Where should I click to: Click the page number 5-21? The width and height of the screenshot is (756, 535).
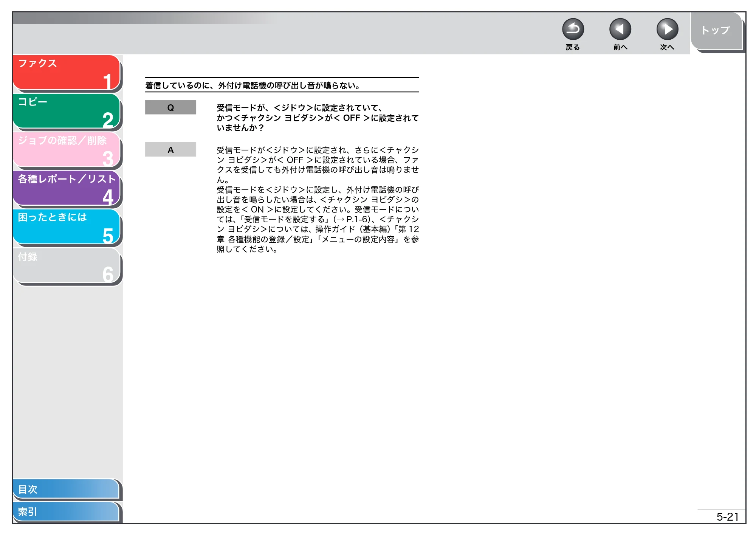pyautogui.click(x=728, y=517)
